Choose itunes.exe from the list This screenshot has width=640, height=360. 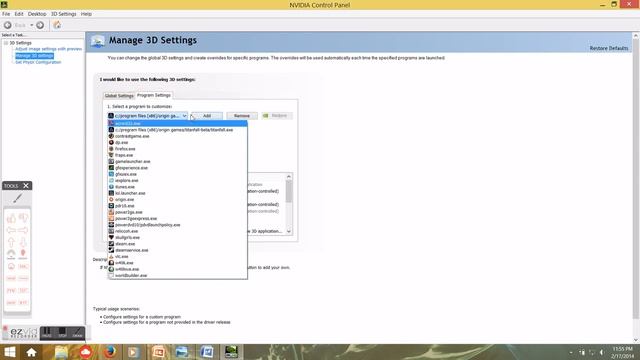[178, 187]
